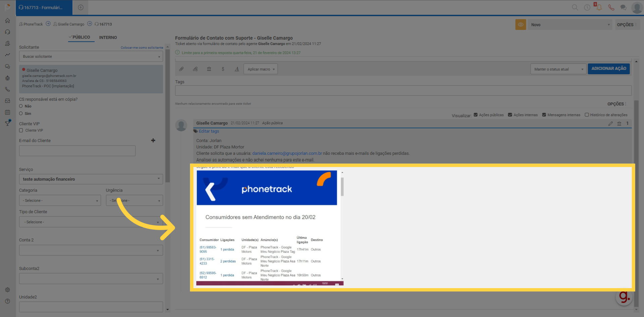Open the help question mark icon
Image resolution: width=644 pixels, height=317 pixels.
tap(7, 301)
